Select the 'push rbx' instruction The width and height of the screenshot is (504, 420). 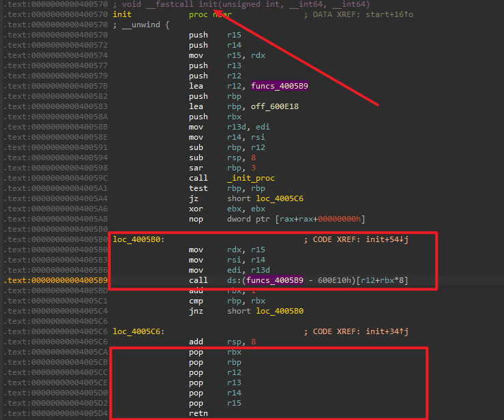pyautogui.click(x=215, y=117)
